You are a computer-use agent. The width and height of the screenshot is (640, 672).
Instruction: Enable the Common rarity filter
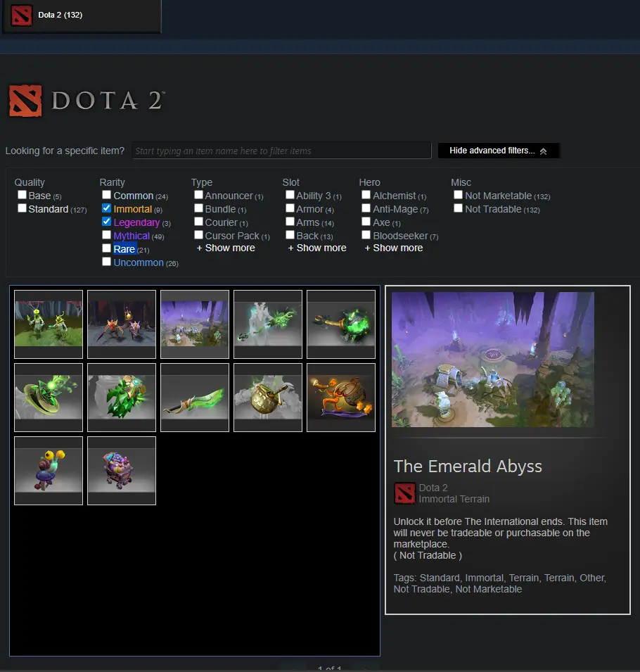click(x=107, y=195)
